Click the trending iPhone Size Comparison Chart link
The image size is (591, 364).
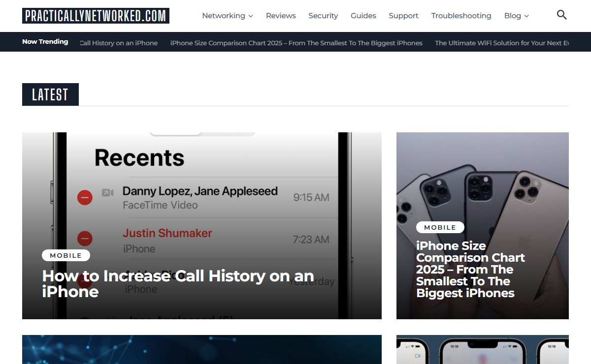pyautogui.click(x=296, y=43)
